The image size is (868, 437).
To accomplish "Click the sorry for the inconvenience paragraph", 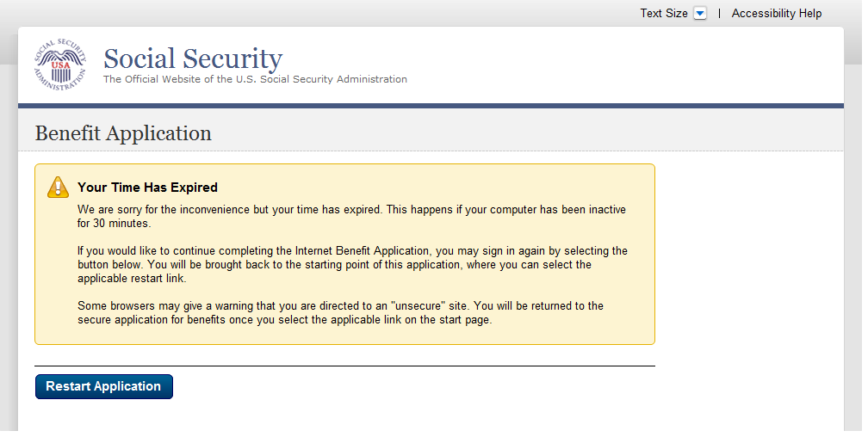I will click(351, 210).
